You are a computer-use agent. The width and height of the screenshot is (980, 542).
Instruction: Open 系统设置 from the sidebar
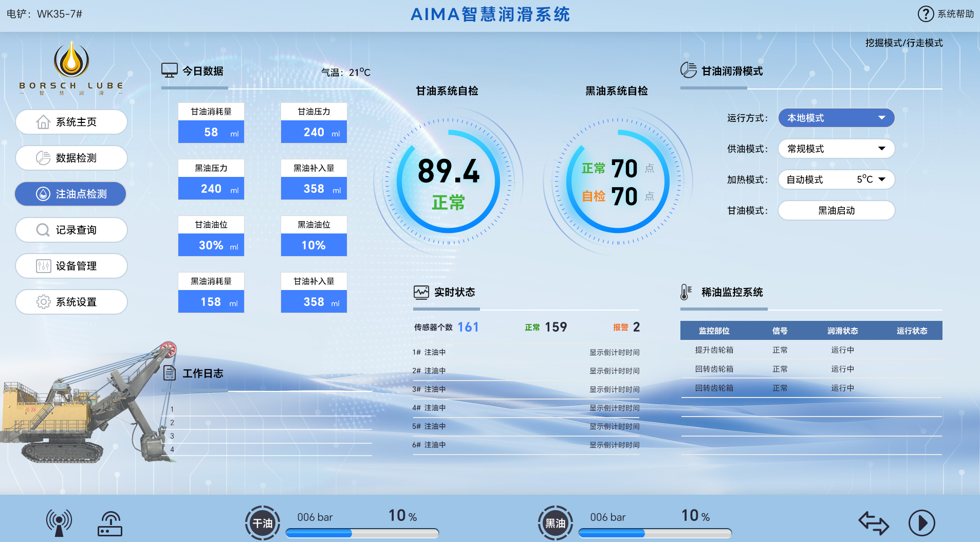71,302
